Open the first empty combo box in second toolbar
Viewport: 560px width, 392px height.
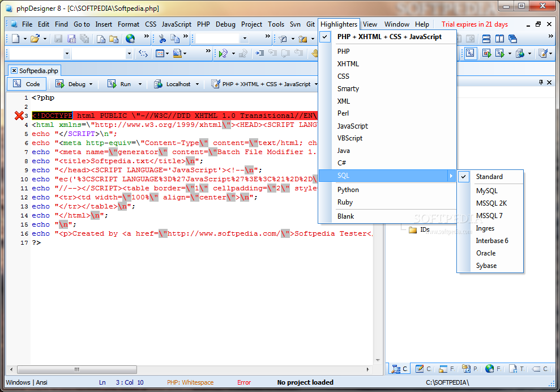point(67,54)
